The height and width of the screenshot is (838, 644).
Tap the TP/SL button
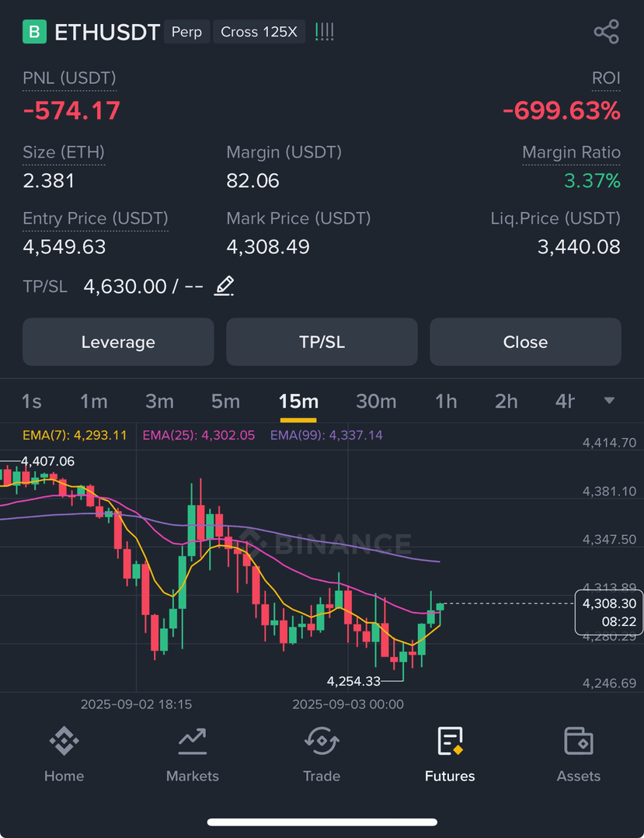[322, 342]
